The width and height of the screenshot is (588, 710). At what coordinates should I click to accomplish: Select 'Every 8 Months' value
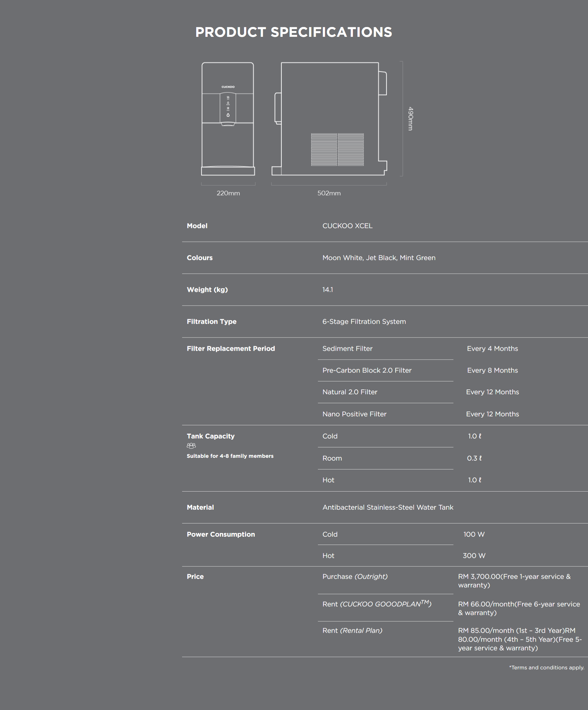(492, 370)
